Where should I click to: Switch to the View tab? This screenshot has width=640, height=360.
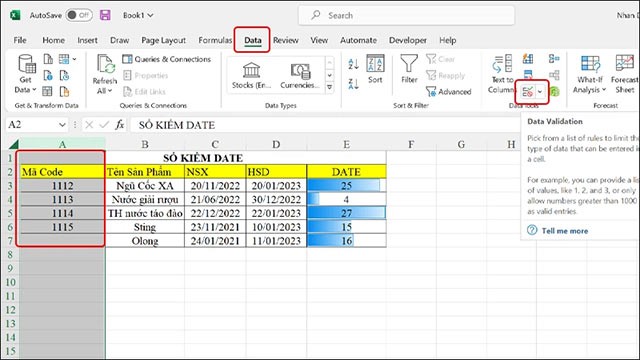coord(319,40)
